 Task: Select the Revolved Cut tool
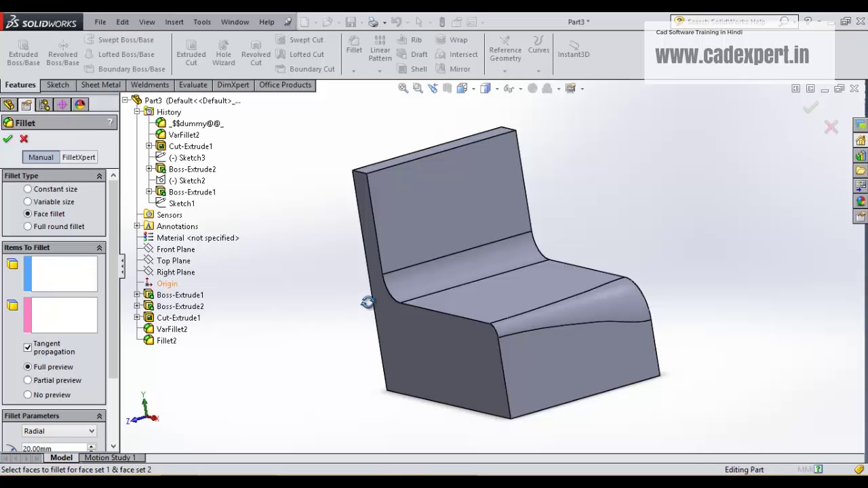click(256, 52)
